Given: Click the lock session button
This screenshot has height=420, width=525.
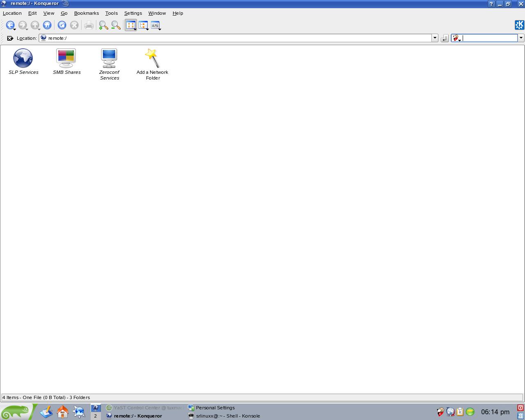Looking at the screenshot, I should coord(520,416).
